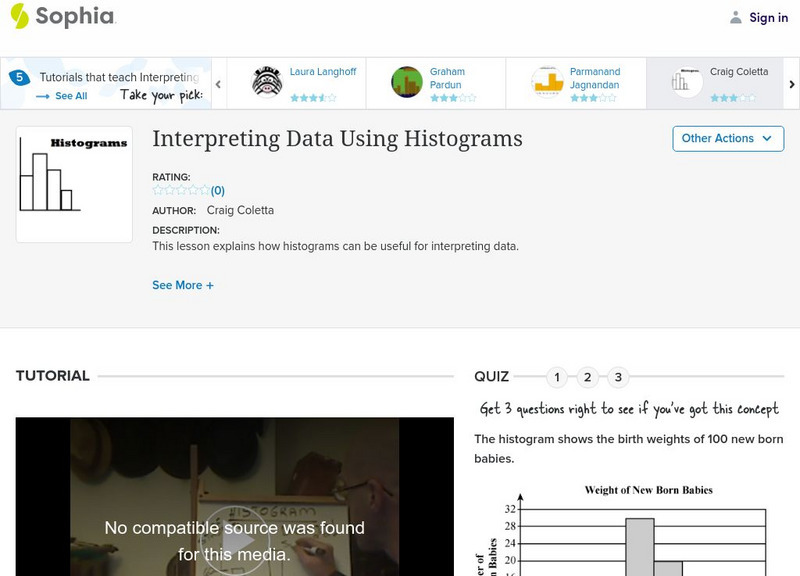This screenshot has height=576, width=800.
Task: Open the Other Actions dropdown
Action: pyautogui.click(x=727, y=138)
